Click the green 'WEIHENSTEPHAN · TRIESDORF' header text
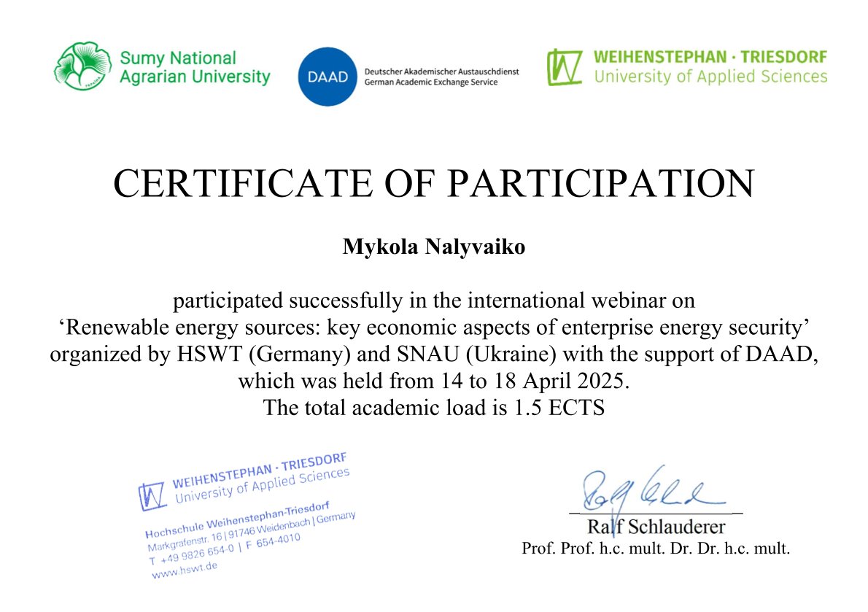This screenshot has width=868, height=612. [x=710, y=57]
